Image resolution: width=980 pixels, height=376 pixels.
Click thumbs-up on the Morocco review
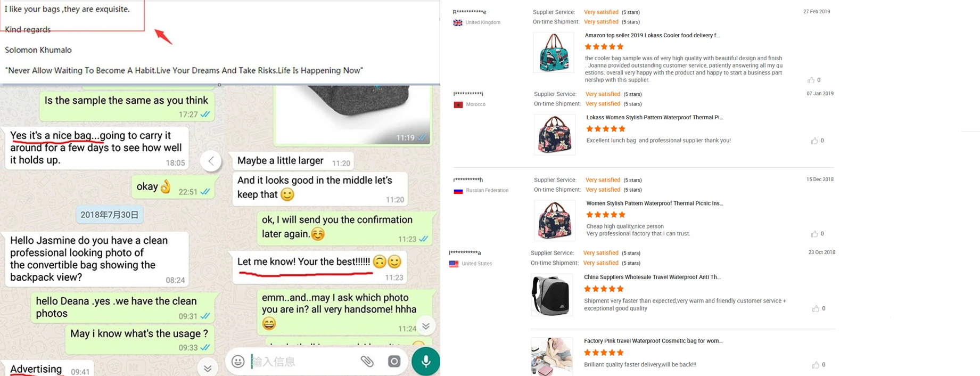814,141
